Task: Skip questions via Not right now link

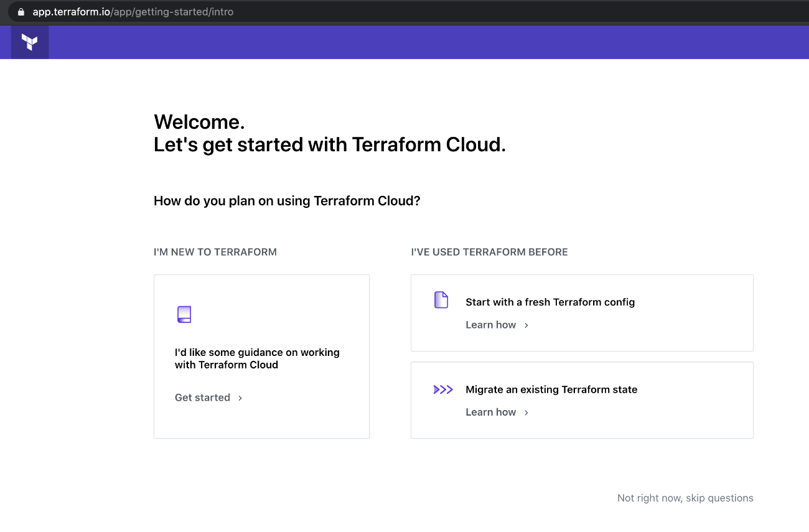Action: (x=685, y=498)
